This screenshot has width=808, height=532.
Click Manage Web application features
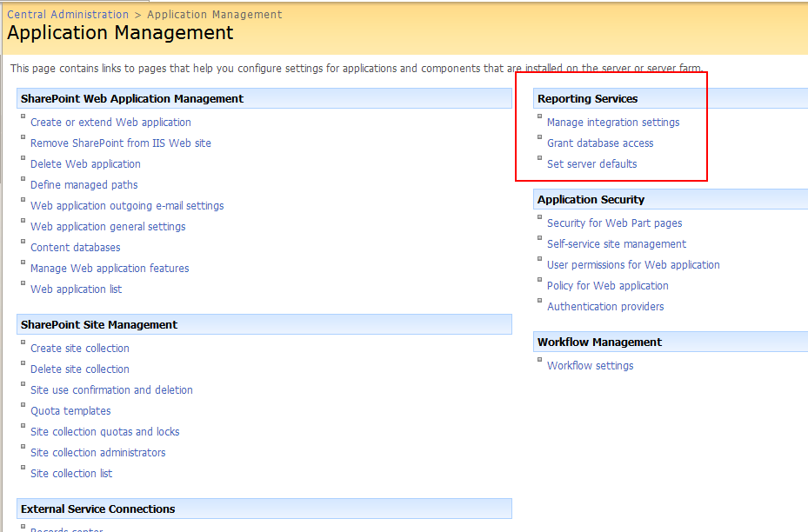[x=110, y=269]
